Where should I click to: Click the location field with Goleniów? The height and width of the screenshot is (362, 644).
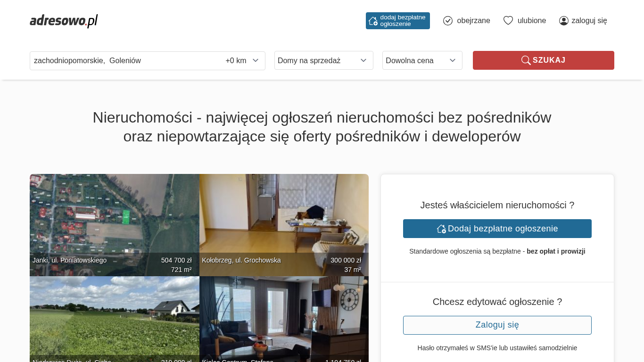[x=123, y=60]
